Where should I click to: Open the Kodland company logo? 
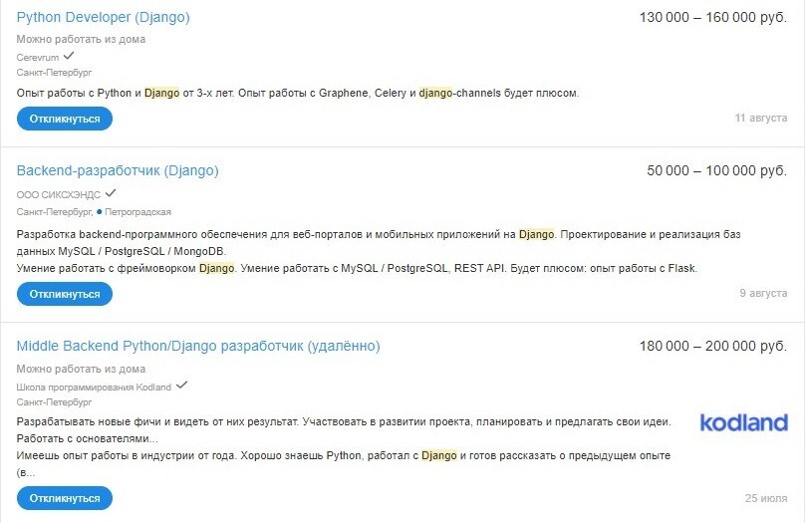coord(743,422)
